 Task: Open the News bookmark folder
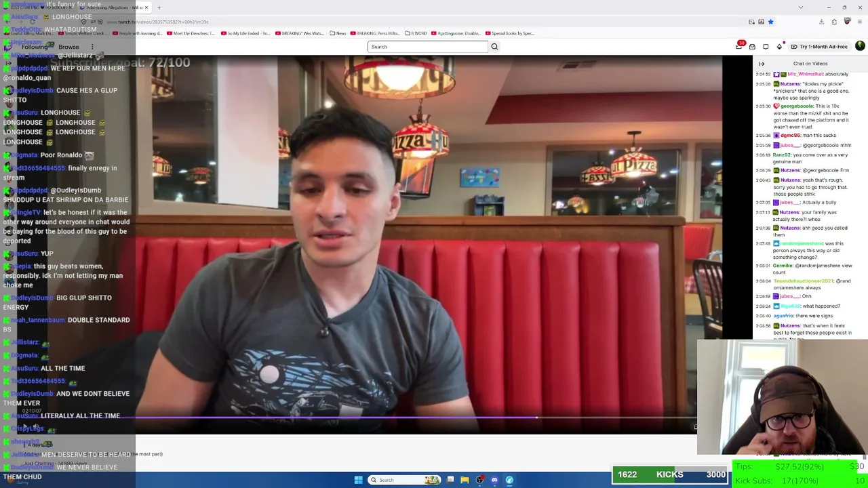point(338,33)
